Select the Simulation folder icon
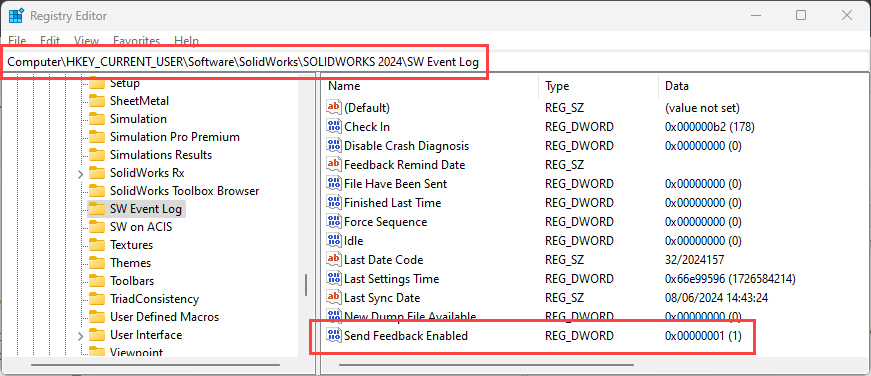The height and width of the screenshot is (376, 871). (x=97, y=119)
